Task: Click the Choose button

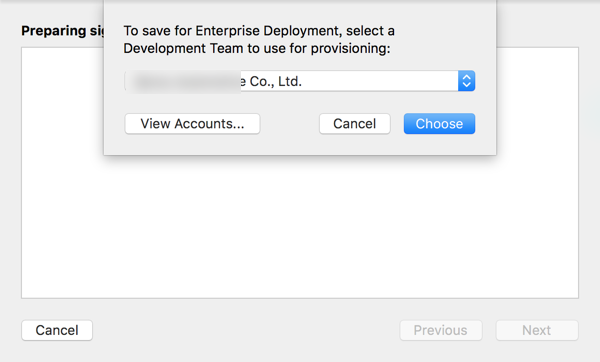Action: 439,124
